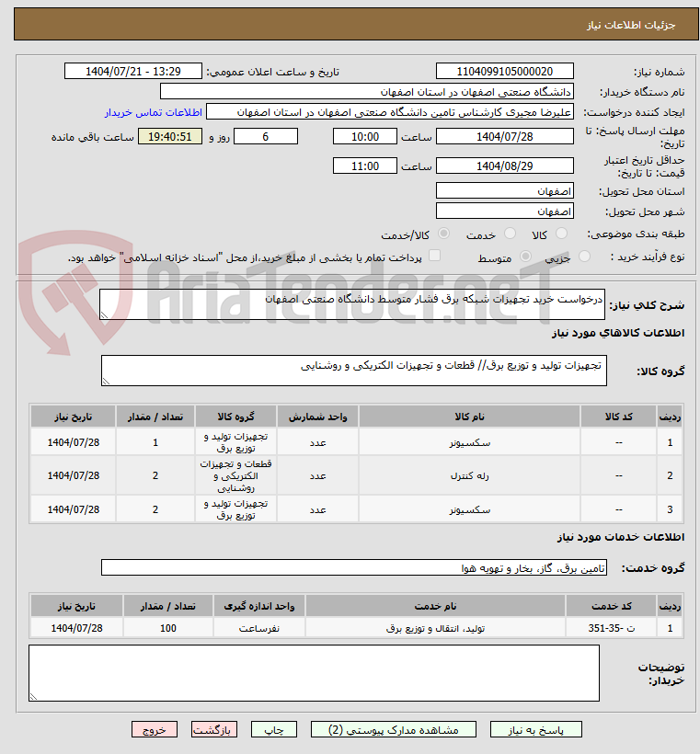
Task: Click the توضیحات خریدار text area
Action: (315, 673)
